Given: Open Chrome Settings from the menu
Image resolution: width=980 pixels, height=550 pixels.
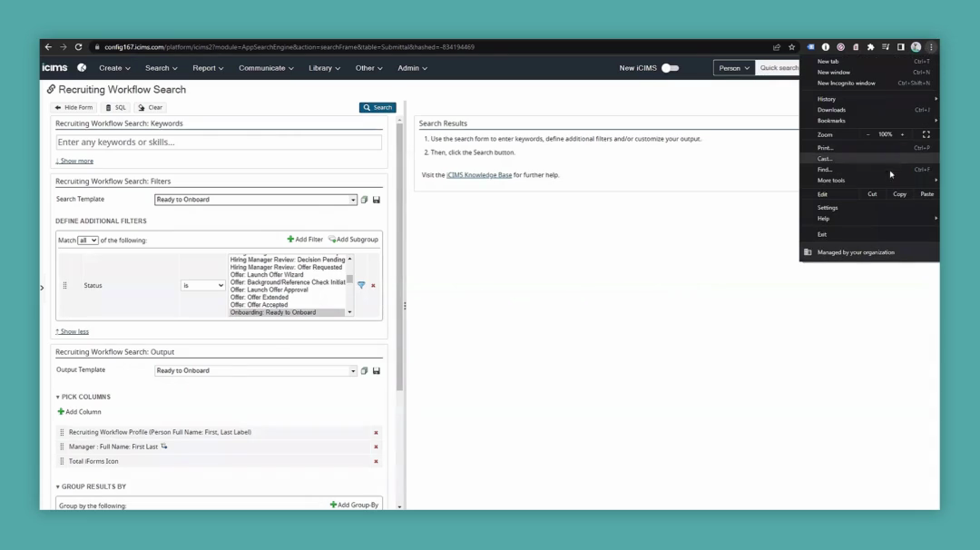Looking at the screenshot, I should tap(869, 208).
